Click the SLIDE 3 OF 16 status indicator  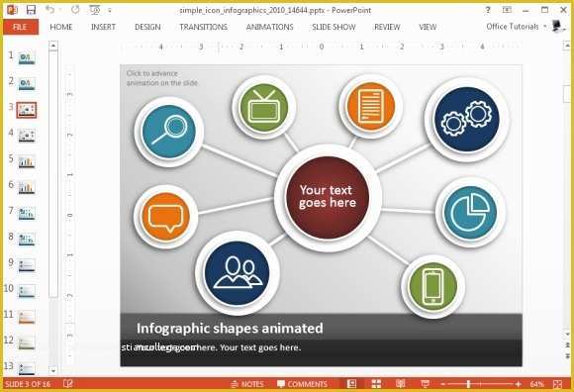(28, 384)
